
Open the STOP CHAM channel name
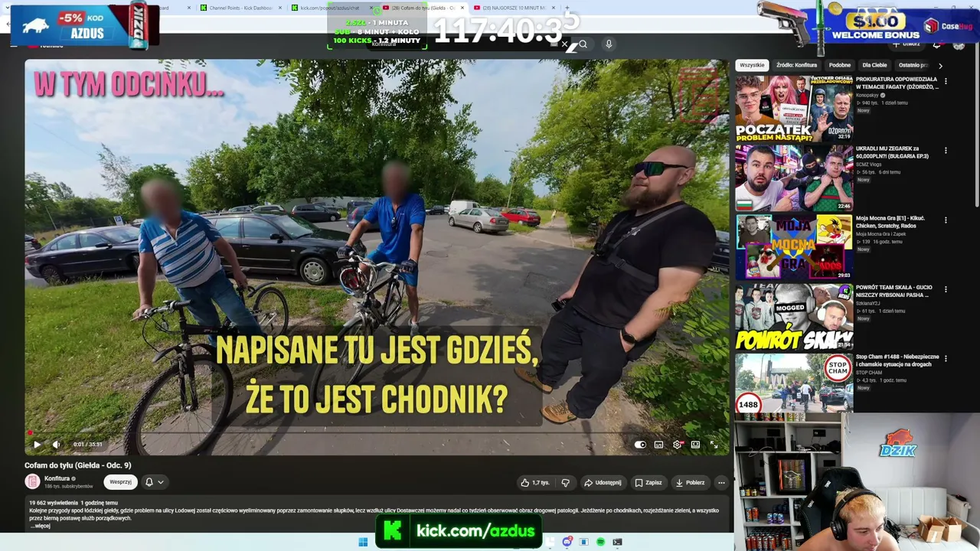(868, 373)
